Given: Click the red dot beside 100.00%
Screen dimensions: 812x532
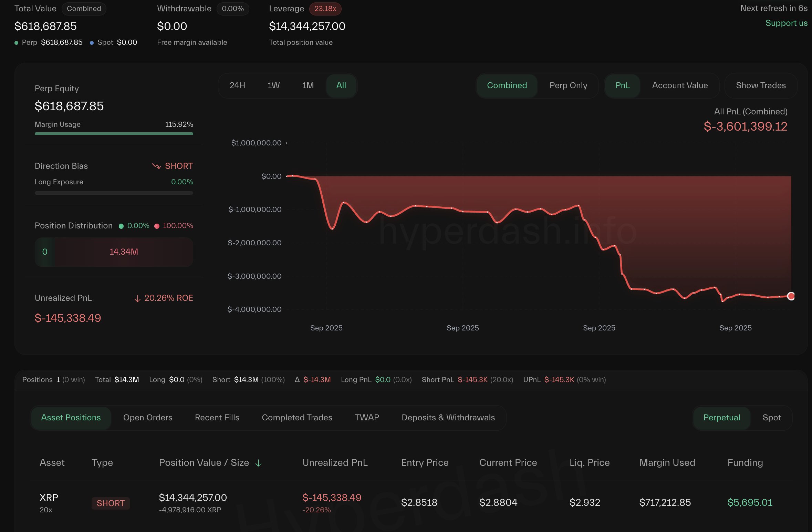Looking at the screenshot, I should click(x=157, y=226).
